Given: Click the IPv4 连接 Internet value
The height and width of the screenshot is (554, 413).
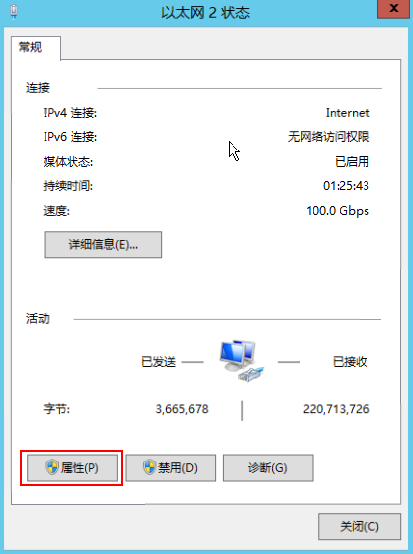Looking at the screenshot, I should [348, 113].
